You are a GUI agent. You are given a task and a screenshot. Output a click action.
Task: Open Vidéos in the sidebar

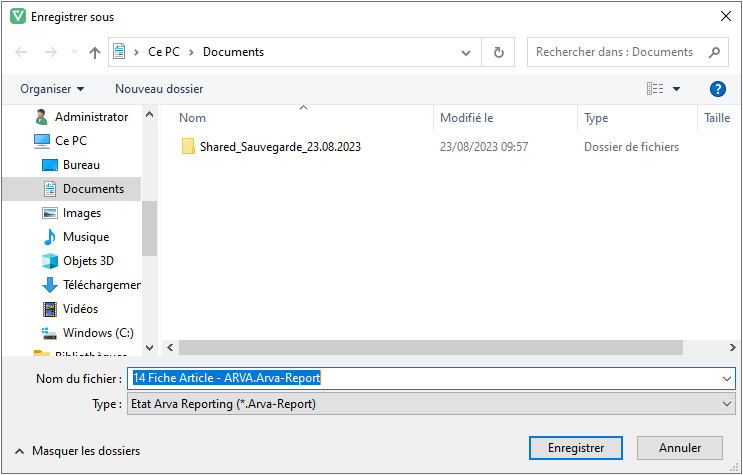[x=70, y=309]
